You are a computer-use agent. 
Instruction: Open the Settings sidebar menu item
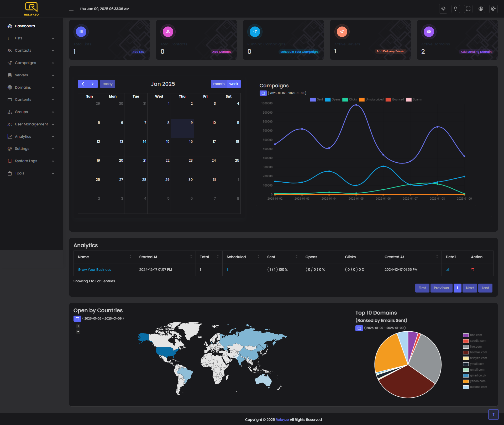pos(31,149)
